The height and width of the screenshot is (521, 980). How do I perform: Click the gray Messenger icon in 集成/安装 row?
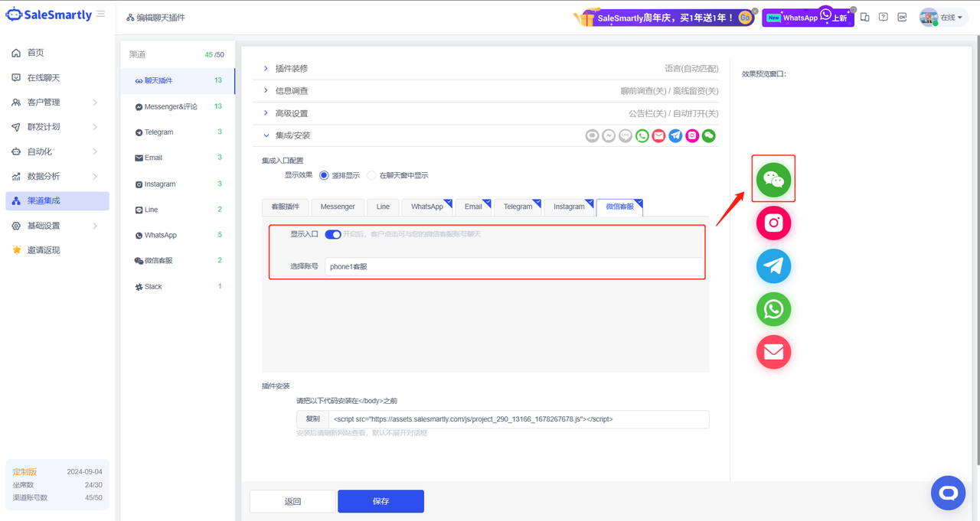[609, 135]
